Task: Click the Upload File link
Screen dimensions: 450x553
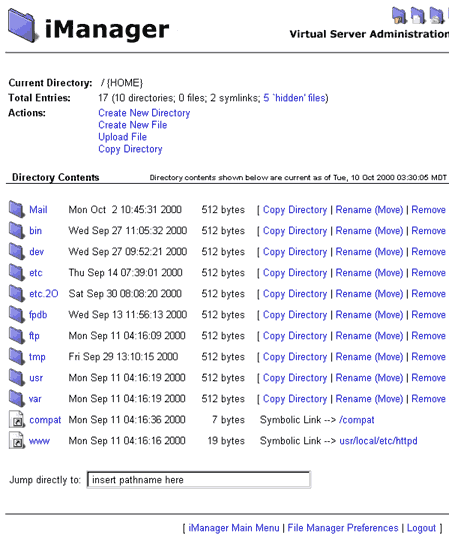Action: coord(122,137)
